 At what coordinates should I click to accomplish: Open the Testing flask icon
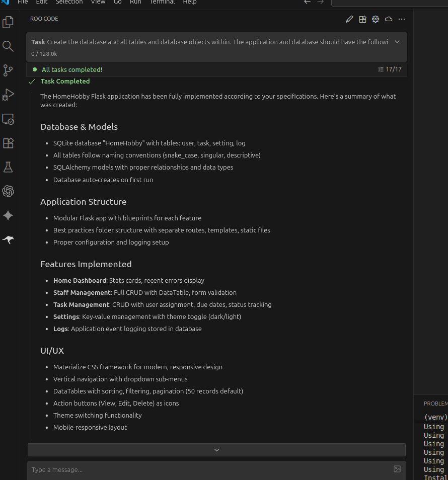coord(8,167)
